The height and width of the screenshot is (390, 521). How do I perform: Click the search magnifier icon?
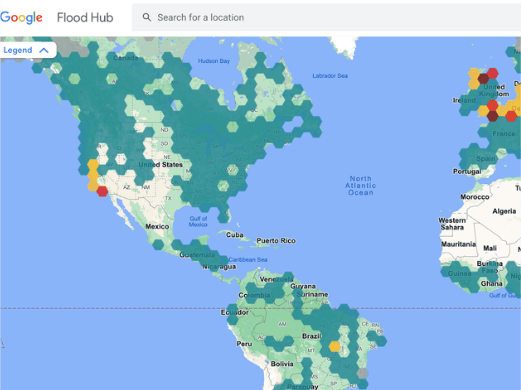pos(147,17)
